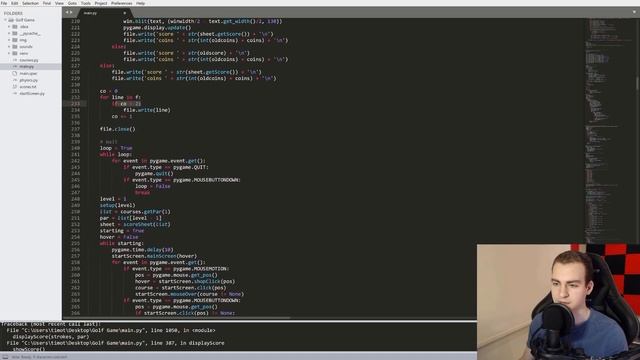The image size is (640, 360).
Task: Expand the venv folder
Action: [x=9, y=53]
